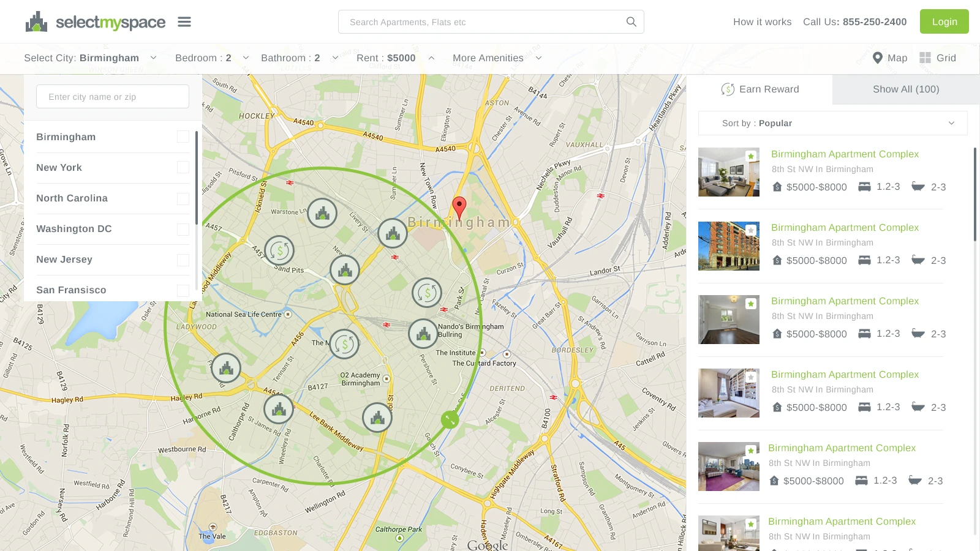Click reward dollar marker near Park St
The height and width of the screenshot is (551, 980).
pyautogui.click(x=427, y=293)
